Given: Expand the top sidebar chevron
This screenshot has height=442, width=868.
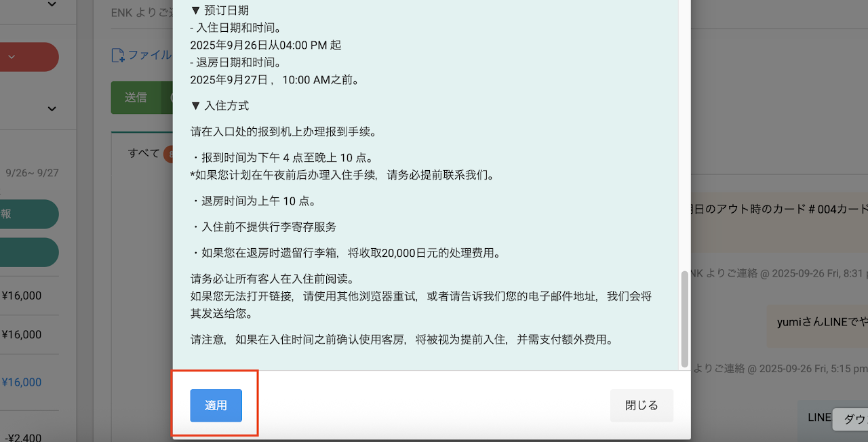Looking at the screenshot, I should tap(53, 5).
